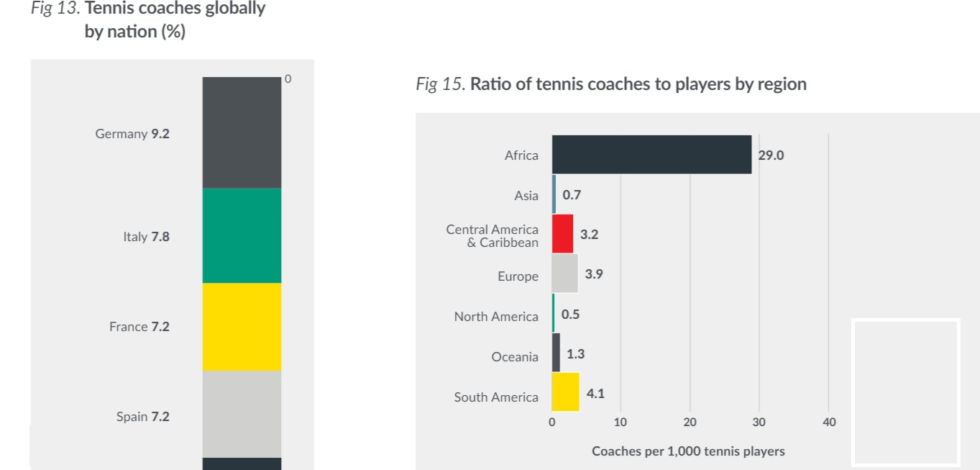Screen dimensions: 980x470
Task: Click the green Italy bar segment
Action: point(242,235)
